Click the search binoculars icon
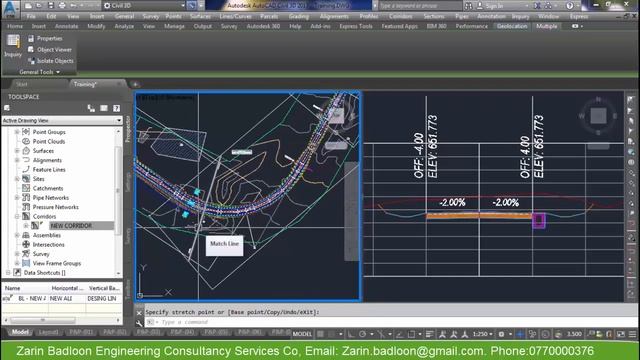Viewport: 640px width, 360px height. (468, 6)
